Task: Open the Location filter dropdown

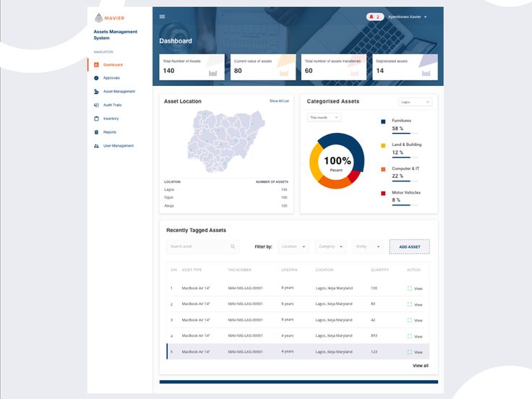Action: pos(293,246)
